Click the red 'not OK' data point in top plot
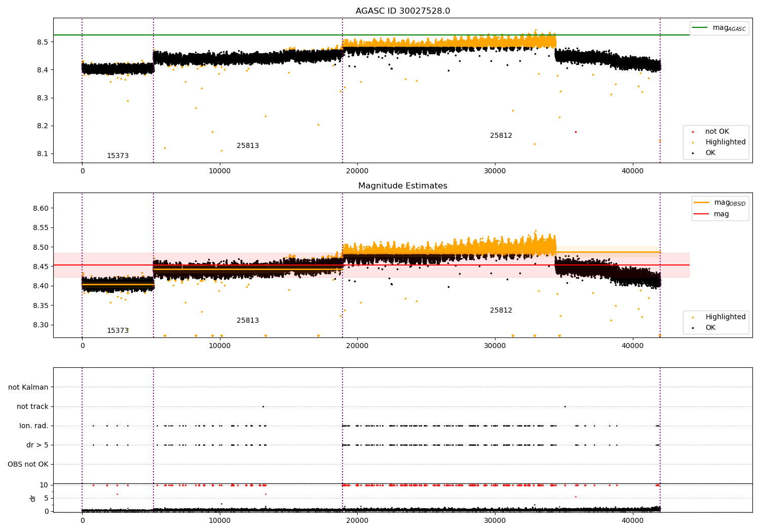Image resolution: width=760 pixels, height=532 pixels. (x=576, y=132)
